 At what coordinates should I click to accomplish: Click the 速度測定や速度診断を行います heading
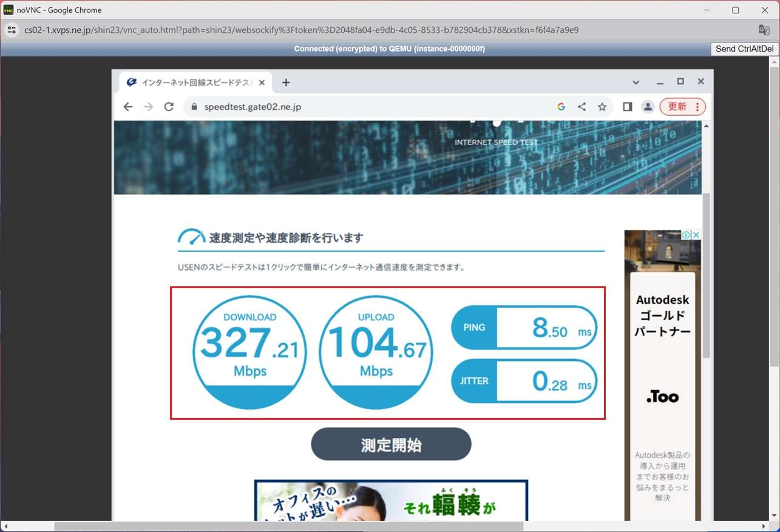click(286, 238)
